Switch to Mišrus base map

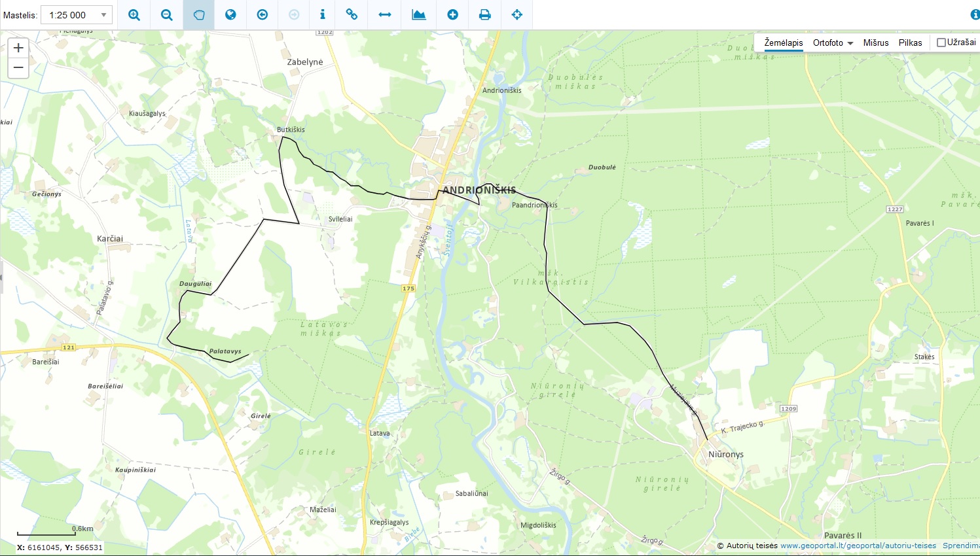tap(876, 43)
